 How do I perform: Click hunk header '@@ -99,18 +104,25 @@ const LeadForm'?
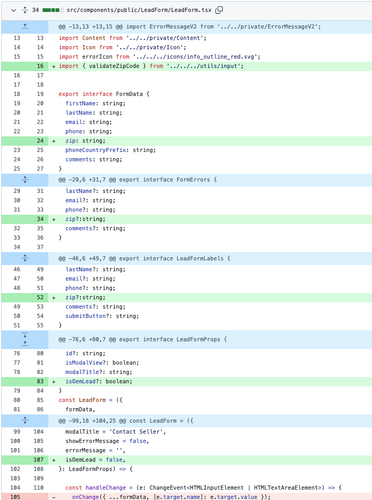click(126, 421)
